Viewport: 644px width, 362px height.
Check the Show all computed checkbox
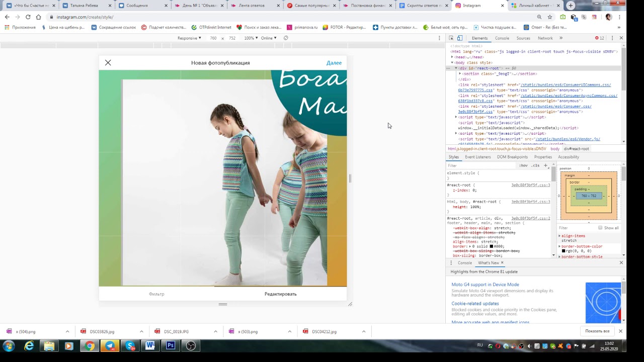coord(600,228)
